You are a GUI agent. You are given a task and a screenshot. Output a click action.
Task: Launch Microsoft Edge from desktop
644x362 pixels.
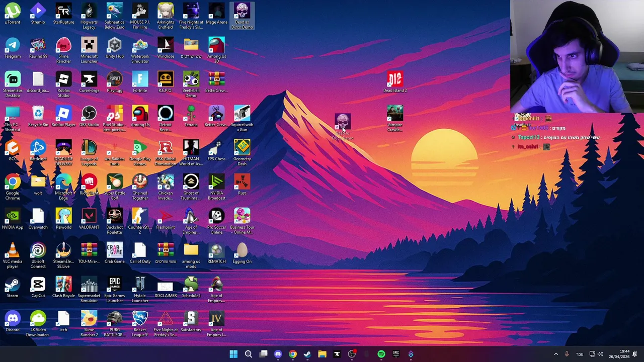tap(63, 187)
